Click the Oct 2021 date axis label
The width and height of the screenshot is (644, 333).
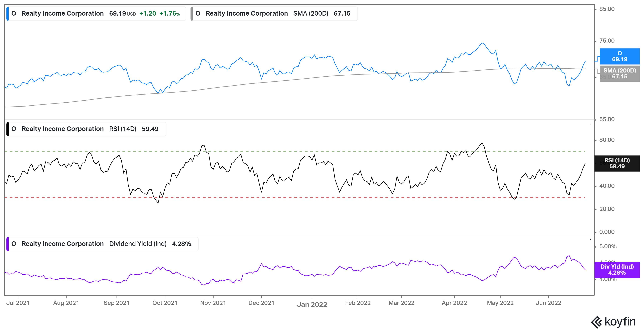click(165, 303)
